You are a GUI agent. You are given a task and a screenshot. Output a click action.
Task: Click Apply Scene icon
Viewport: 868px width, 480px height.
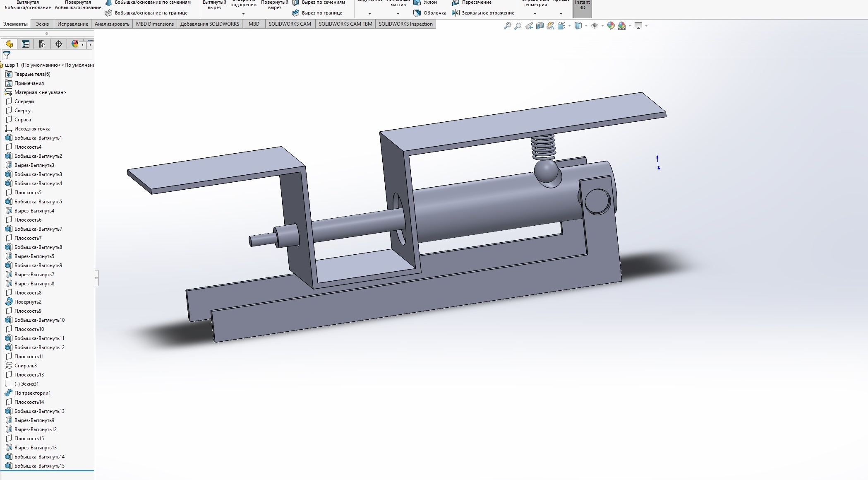(621, 26)
